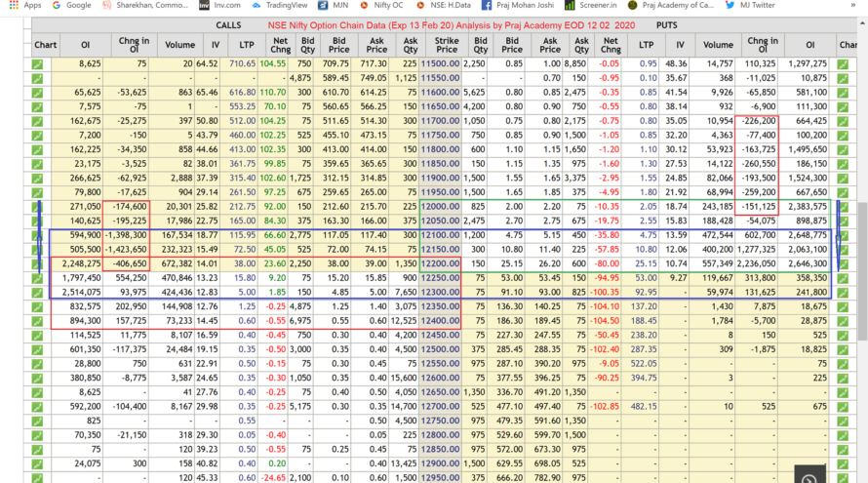
Task: Open calls chart icon for strike 12550.00
Action: pos(37,365)
